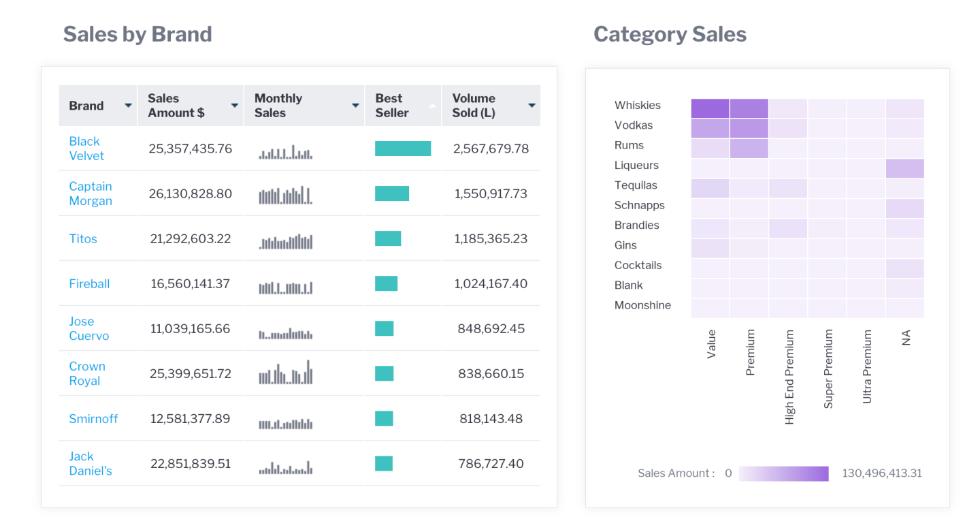The height and width of the screenshot is (532, 980).
Task: Click the Smirnoff sales amount cell
Action: pyautogui.click(x=190, y=419)
